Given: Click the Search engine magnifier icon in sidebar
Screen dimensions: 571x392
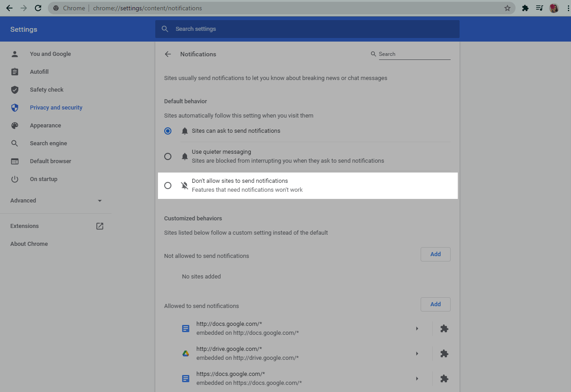Looking at the screenshot, I should [x=15, y=143].
